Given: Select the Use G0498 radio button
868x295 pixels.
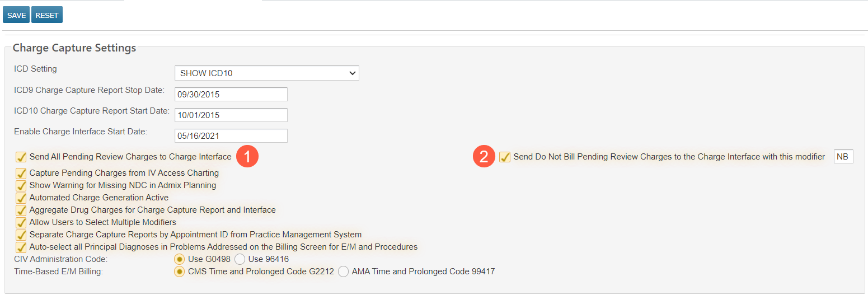Looking at the screenshot, I should [x=180, y=259].
